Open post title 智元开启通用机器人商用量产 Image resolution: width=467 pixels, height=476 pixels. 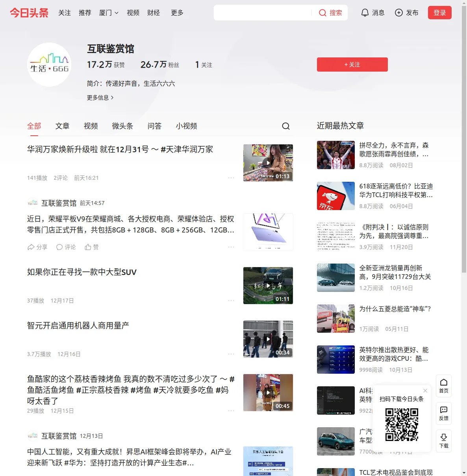[78, 326]
